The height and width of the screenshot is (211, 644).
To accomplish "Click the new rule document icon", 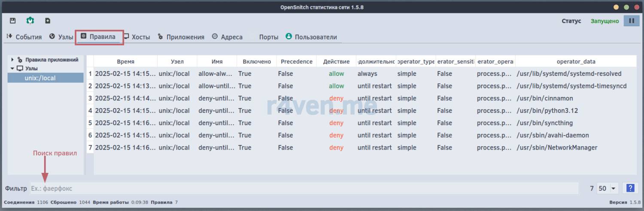I will (48, 21).
